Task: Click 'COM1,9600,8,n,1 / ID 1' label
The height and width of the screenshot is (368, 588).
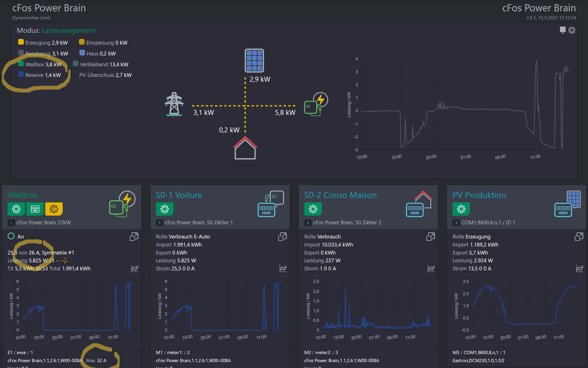Action: [488, 222]
